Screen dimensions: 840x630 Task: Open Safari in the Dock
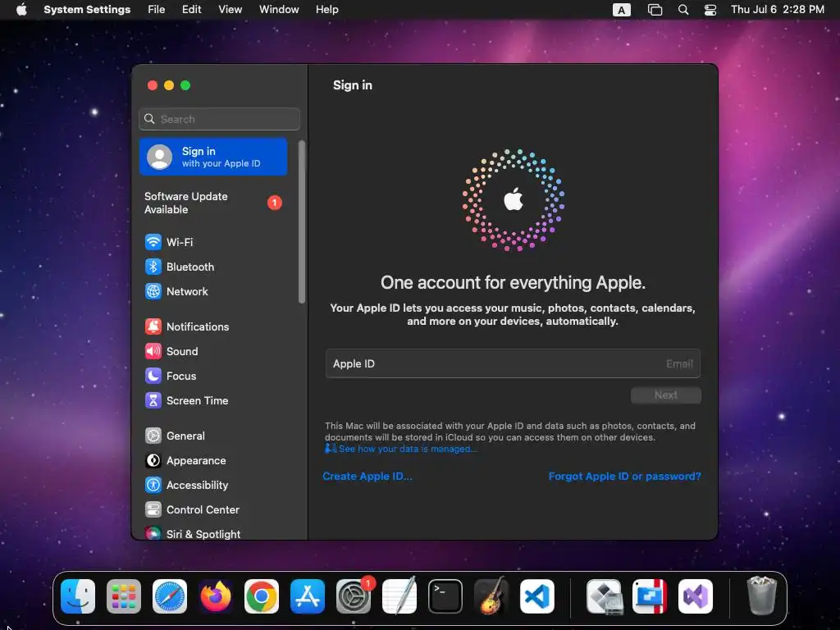[x=170, y=596]
